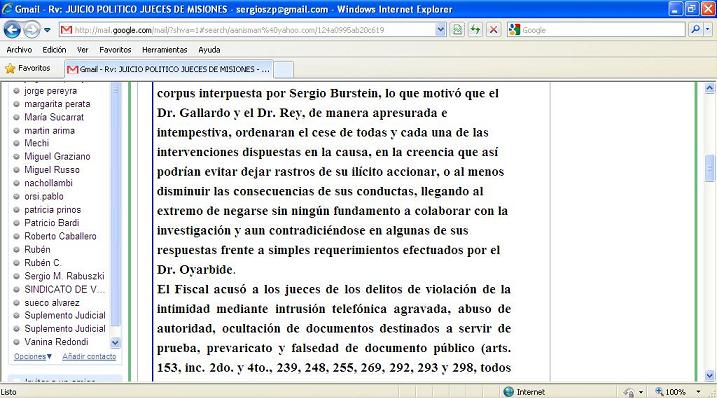Expand the address bar history dropdown
Screen dimensions: 717x398
tap(440, 30)
